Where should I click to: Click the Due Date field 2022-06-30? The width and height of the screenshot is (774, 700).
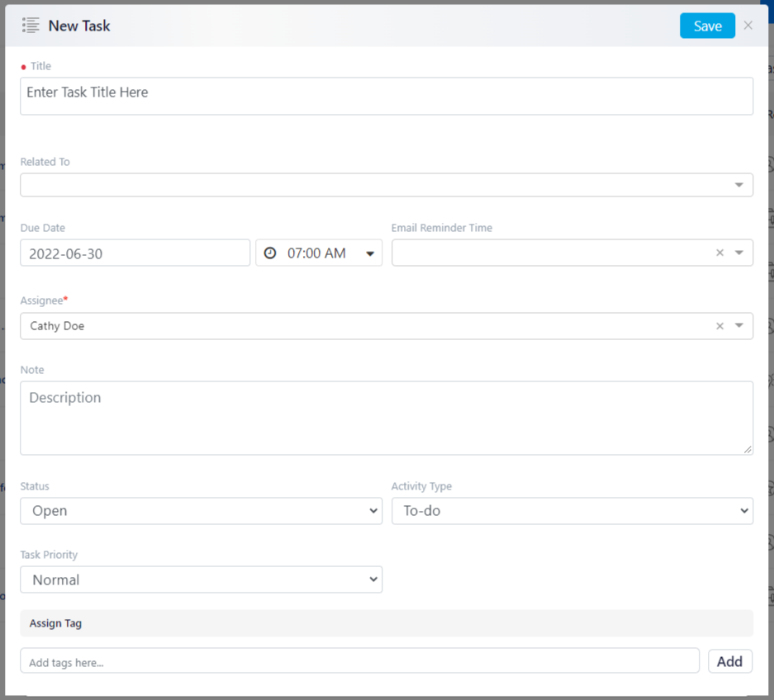pyautogui.click(x=135, y=253)
